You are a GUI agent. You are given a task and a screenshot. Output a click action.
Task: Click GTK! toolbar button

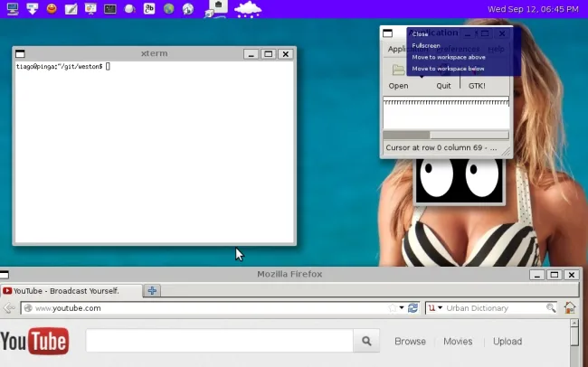[477, 86]
